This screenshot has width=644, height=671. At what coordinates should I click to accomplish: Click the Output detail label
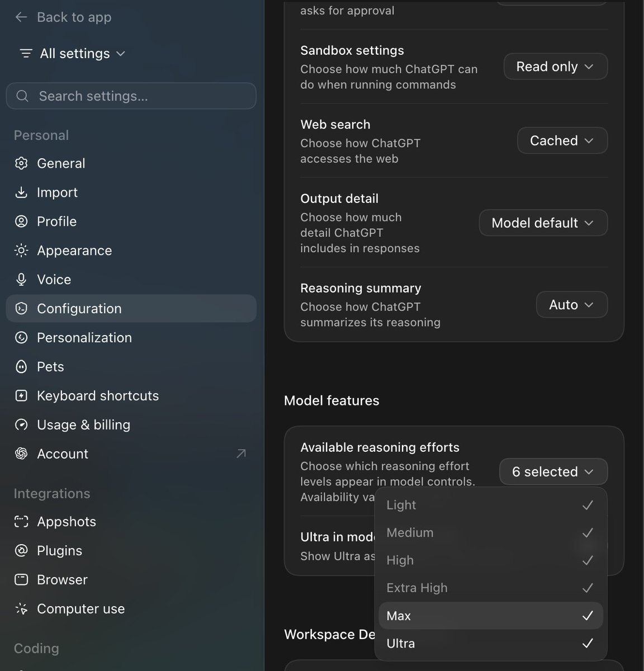339,199
